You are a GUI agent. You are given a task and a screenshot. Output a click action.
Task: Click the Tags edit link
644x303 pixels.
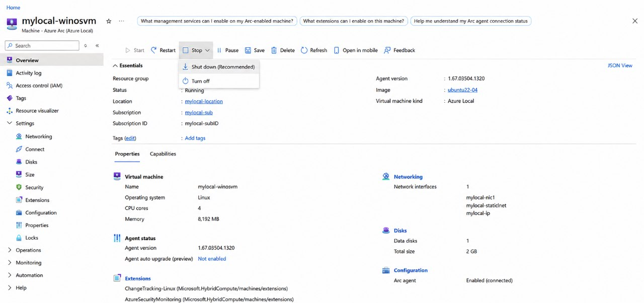click(130, 138)
